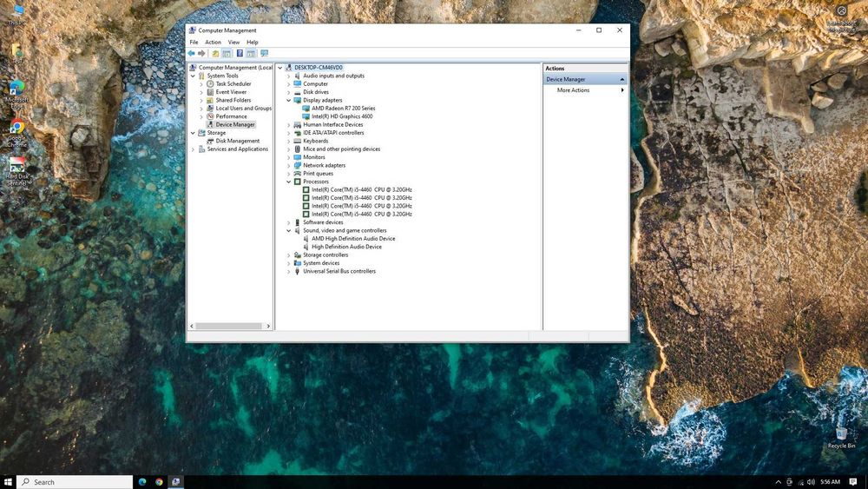Select Performance in the console tree
The image size is (868, 489).
232,116
